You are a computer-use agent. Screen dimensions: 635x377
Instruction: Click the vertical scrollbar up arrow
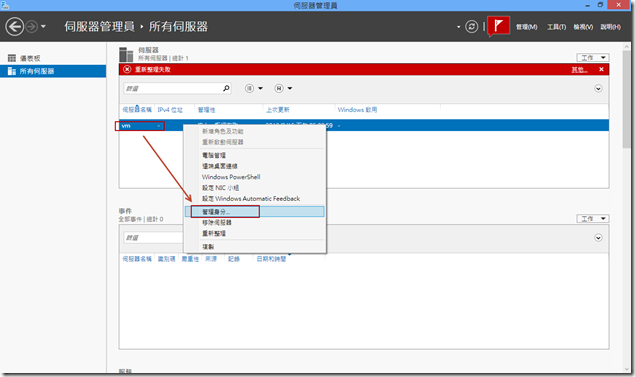[x=626, y=47]
